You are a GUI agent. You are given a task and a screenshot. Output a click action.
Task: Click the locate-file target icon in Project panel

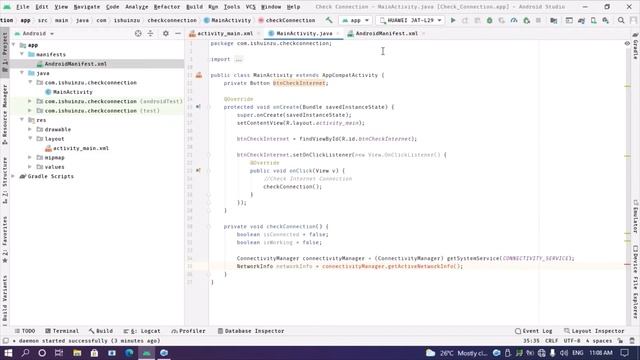pyautogui.click(x=138, y=33)
